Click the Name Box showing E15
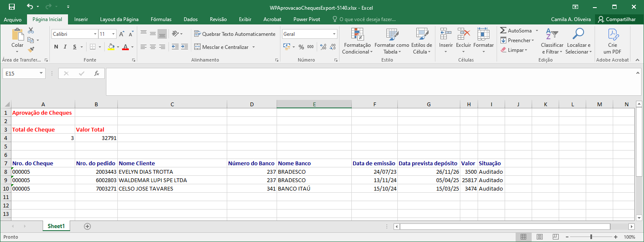The height and width of the screenshot is (242, 644). pos(24,73)
